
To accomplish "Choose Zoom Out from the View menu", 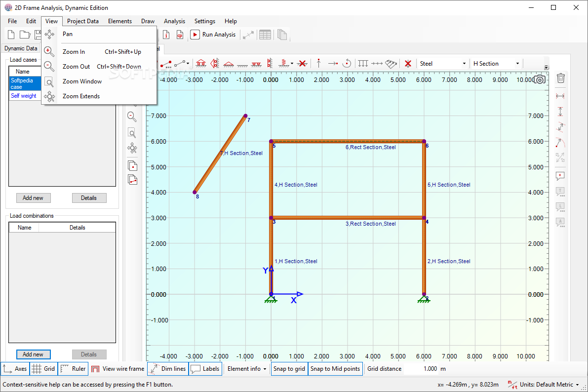I will pos(99,66).
